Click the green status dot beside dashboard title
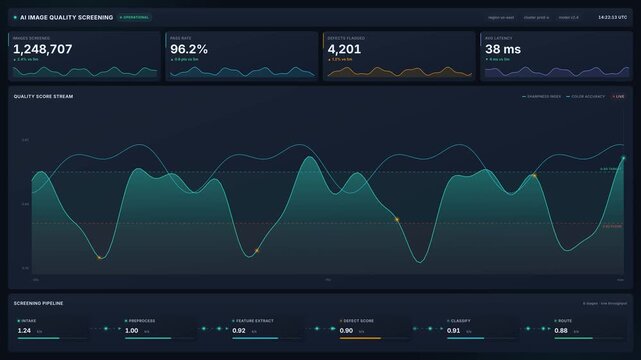Viewport: 641px width, 360px height. pos(15,18)
